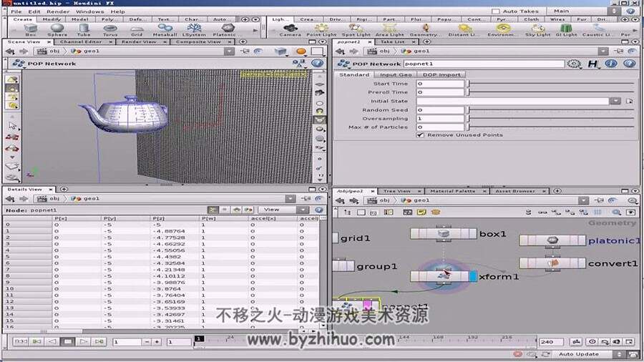Image resolution: width=644 pixels, height=362 pixels.
Task: Click the popnet1 name input field
Action: (484, 64)
